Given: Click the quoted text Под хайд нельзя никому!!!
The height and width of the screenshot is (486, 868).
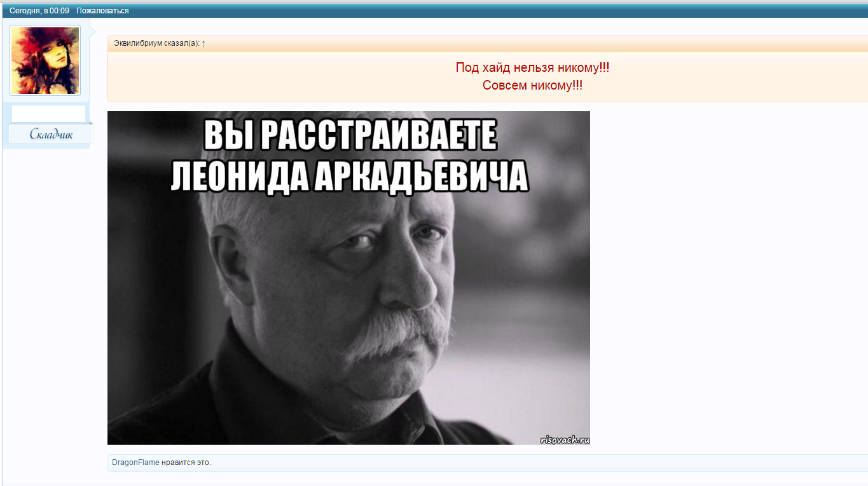Looking at the screenshot, I should click(532, 67).
